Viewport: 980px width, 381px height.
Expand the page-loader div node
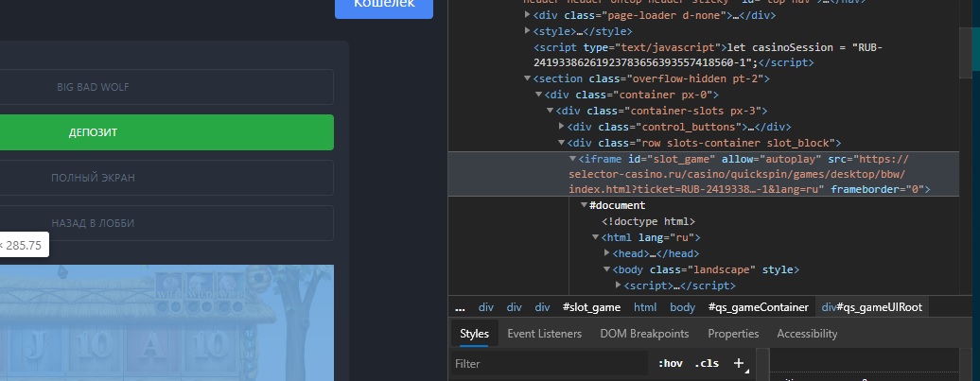(x=528, y=15)
